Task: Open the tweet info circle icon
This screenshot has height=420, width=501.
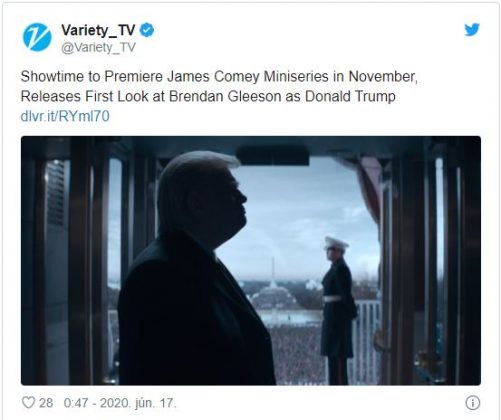Action: click(472, 403)
